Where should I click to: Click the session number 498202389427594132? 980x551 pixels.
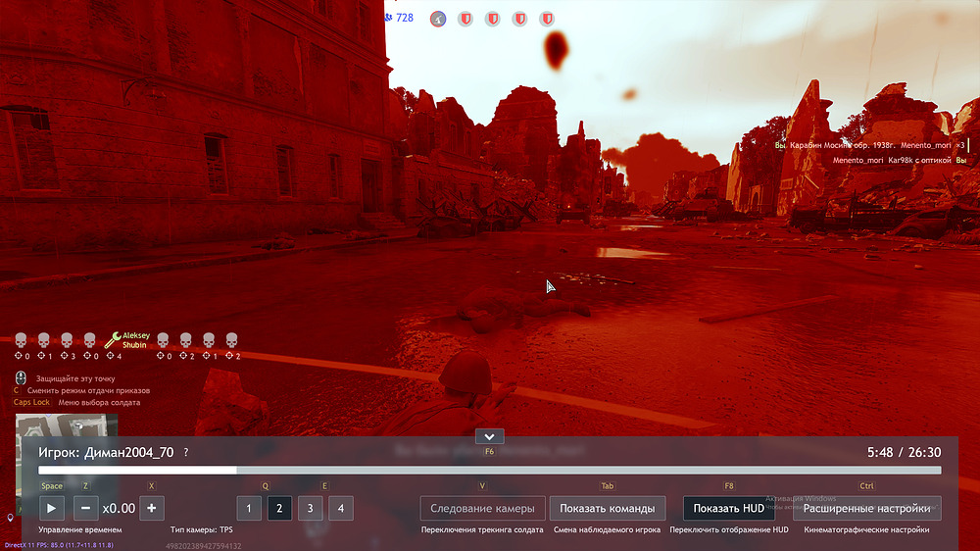click(x=203, y=546)
